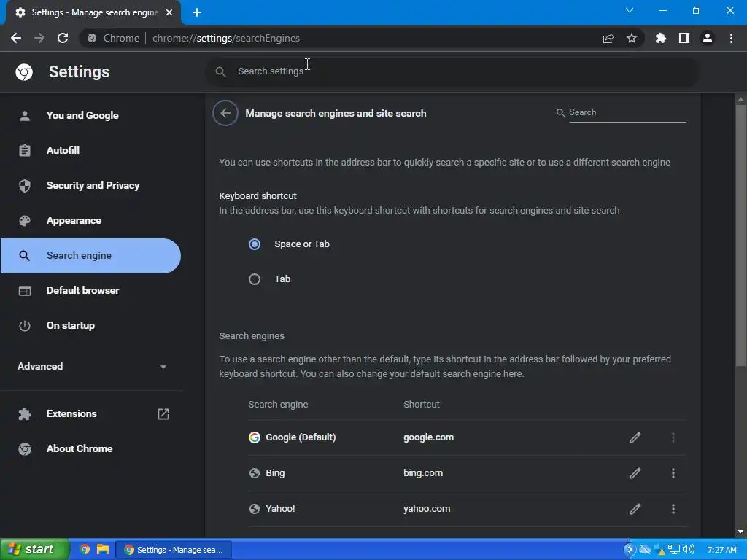Click the magnifier icon in Search settings
This screenshot has width=747, height=560.
coord(220,72)
